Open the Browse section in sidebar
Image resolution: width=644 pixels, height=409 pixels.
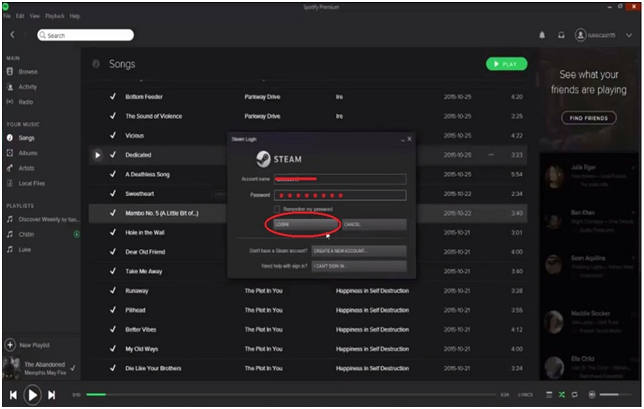[x=28, y=72]
